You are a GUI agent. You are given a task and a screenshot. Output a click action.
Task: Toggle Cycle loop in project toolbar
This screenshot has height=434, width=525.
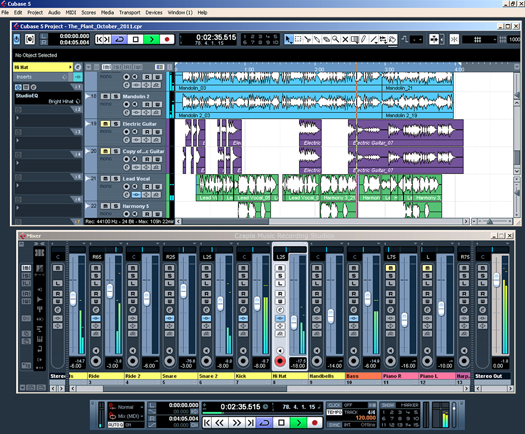120,40
